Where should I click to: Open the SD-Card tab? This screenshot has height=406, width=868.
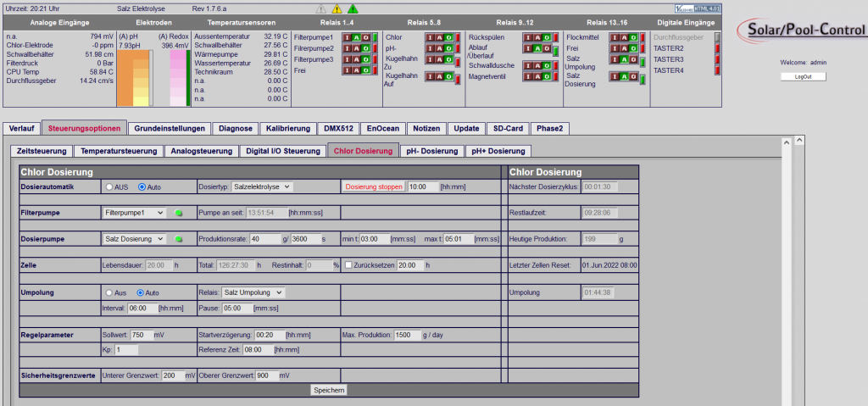pyautogui.click(x=508, y=129)
